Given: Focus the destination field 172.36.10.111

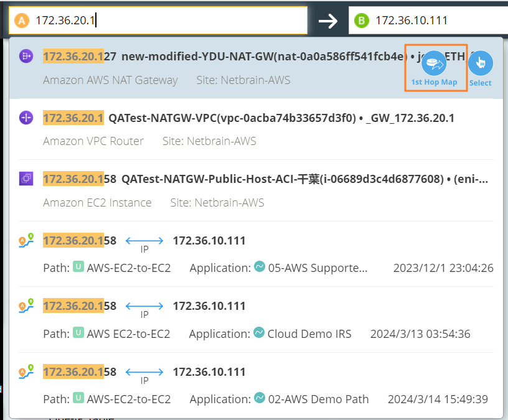Looking at the screenshot, I should 428,21.
